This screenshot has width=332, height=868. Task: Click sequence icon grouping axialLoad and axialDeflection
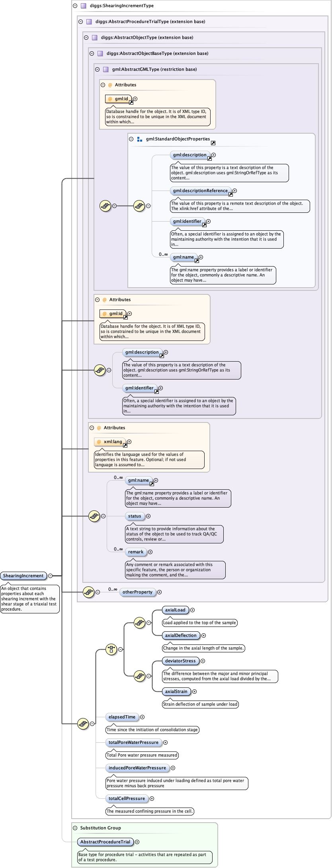(139, 623)
